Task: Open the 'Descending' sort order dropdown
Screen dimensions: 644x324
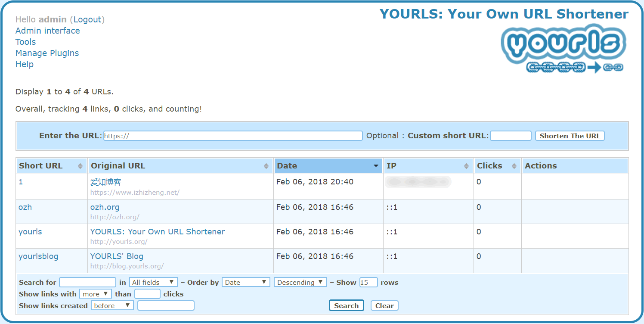Action: click(x=300, y=282)
